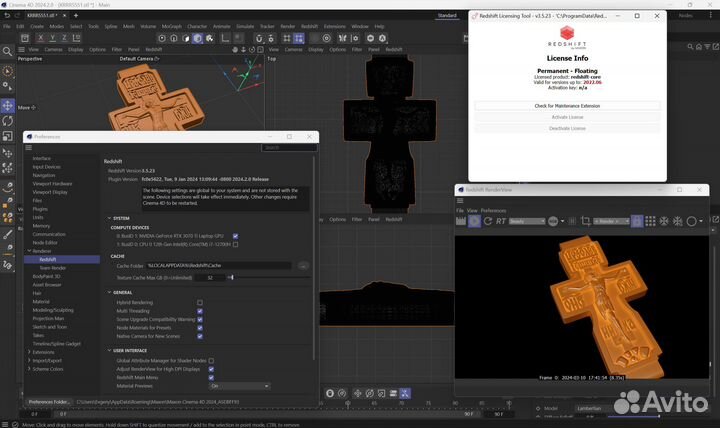Click the render clapboard icon in RenderView
This screenshot has width=720, height=428.
(461, 221)
